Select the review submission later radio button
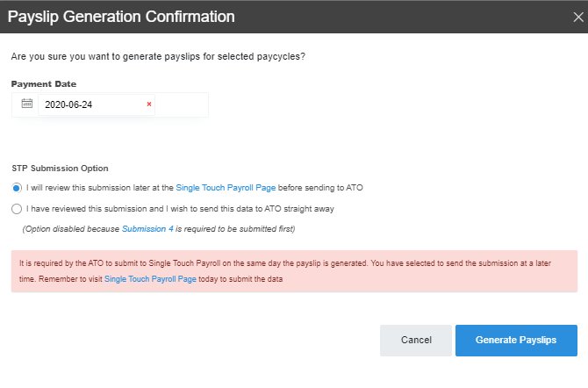Screen dimensions: 588x388 (17, 188)
